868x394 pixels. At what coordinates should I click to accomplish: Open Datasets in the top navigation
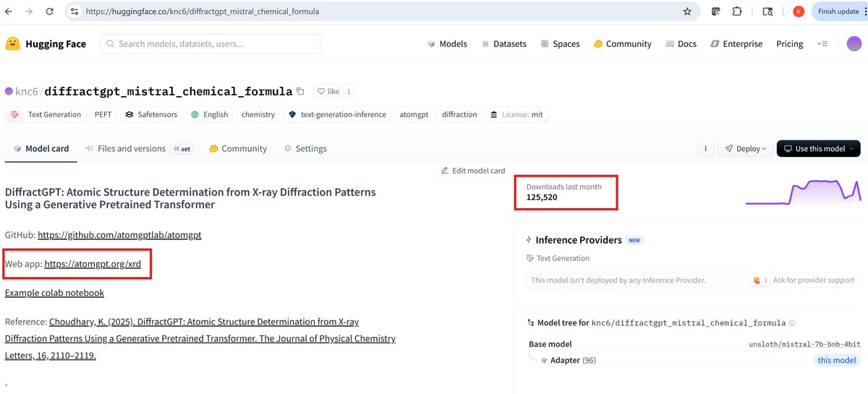[503, 43]
